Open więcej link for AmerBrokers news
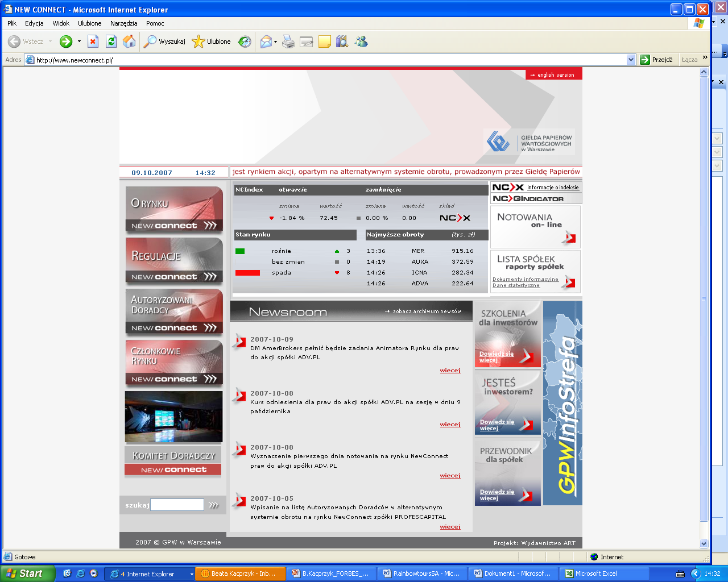This screenshot has height=582, width=728. pos(450,371)
